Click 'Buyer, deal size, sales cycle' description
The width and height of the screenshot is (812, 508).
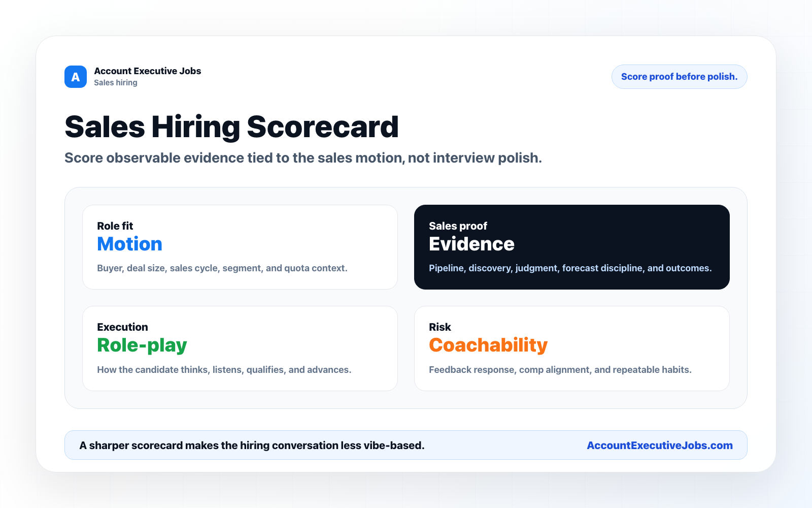point(222,268)
